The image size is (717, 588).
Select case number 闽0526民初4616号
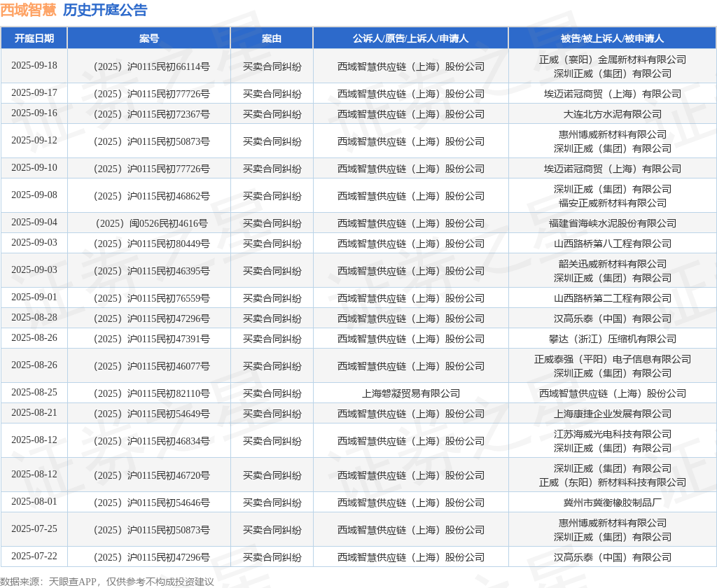point(151,223)
